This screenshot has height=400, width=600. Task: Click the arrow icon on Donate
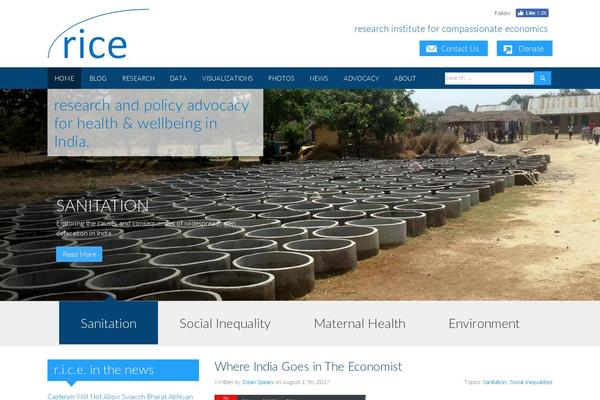[x=508, y=49]
